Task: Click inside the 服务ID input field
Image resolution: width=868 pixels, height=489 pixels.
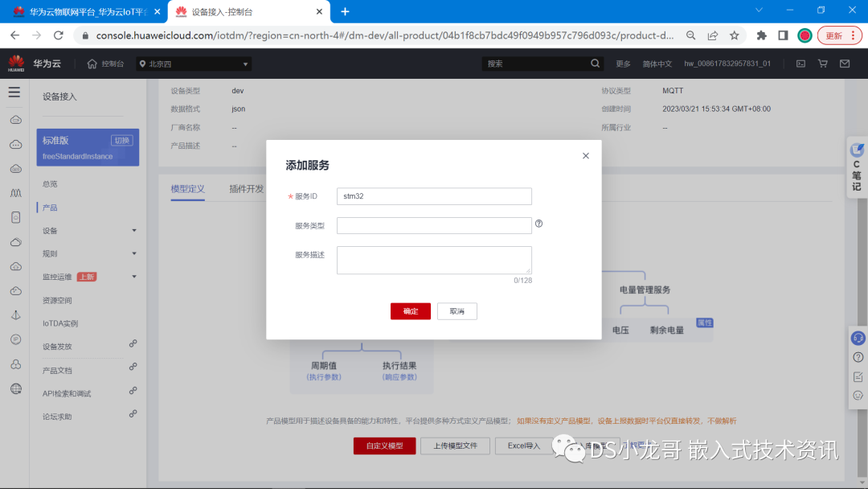Action: (434, 196)
